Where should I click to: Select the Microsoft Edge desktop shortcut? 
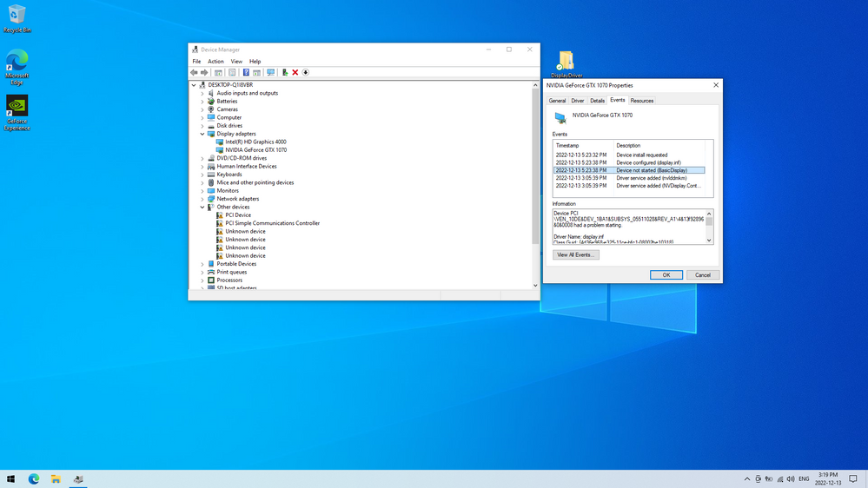[17, 67]
